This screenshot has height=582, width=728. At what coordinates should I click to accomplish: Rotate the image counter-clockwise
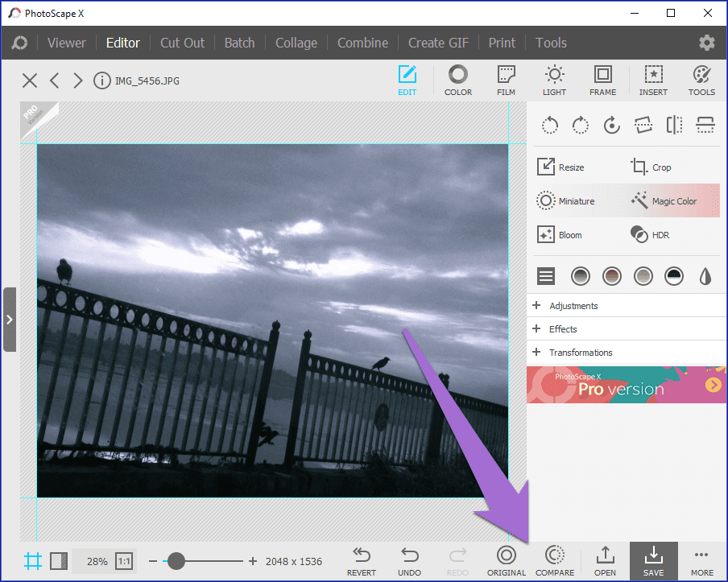point(550,125)
